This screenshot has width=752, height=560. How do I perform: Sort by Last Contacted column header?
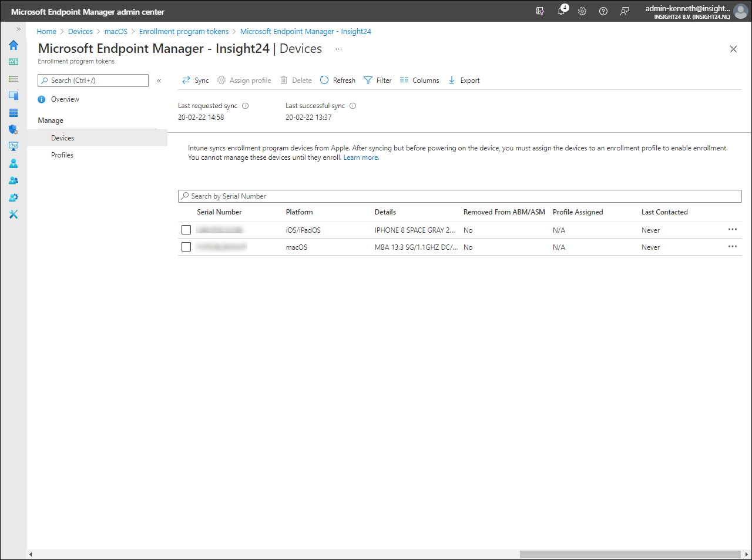point(664,212)
